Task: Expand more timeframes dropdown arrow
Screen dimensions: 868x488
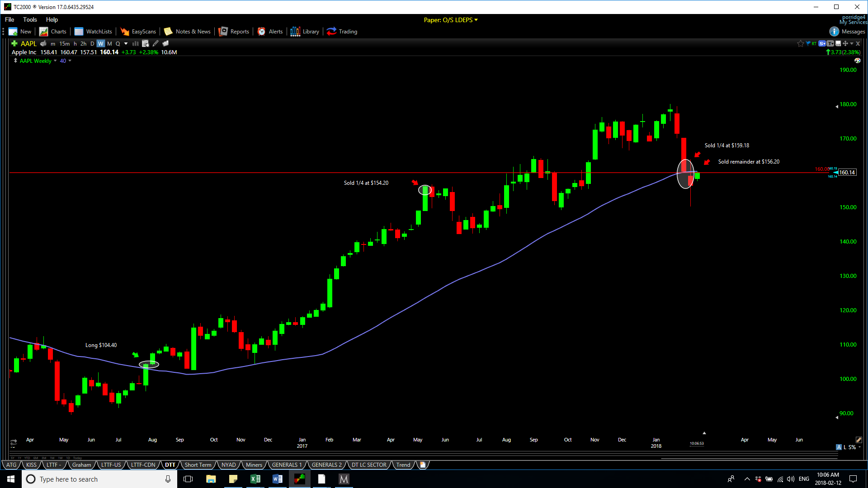Action: click(x=126, y=44)
